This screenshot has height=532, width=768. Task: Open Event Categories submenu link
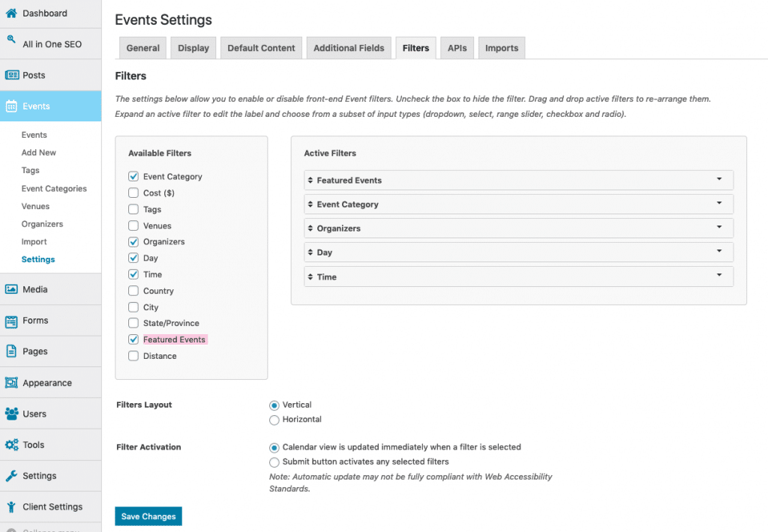click(54, 188)
